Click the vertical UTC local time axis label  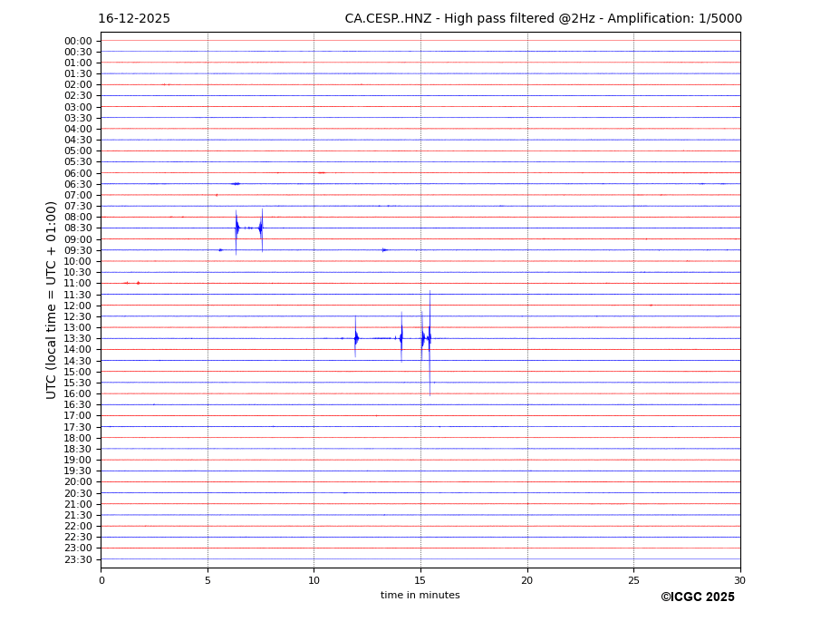[53, 299]
